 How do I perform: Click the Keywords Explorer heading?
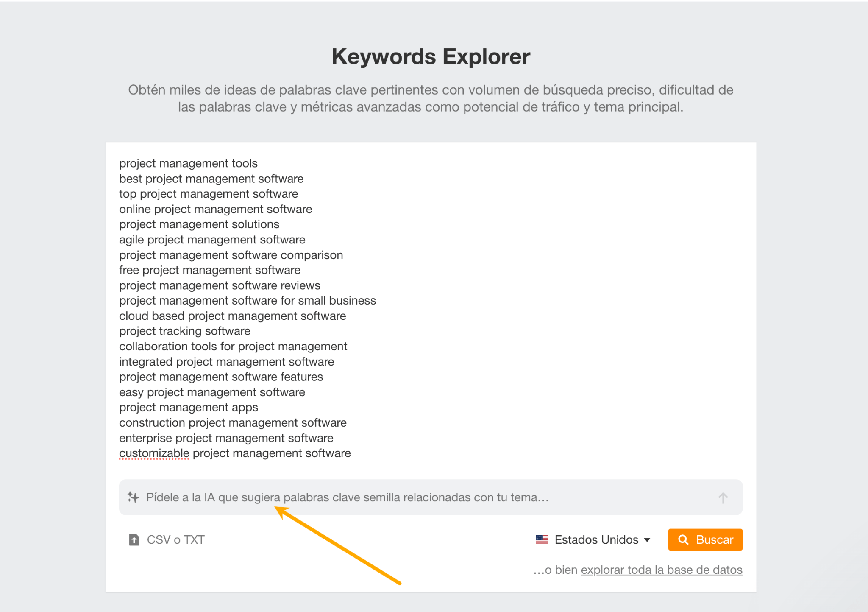431,56
